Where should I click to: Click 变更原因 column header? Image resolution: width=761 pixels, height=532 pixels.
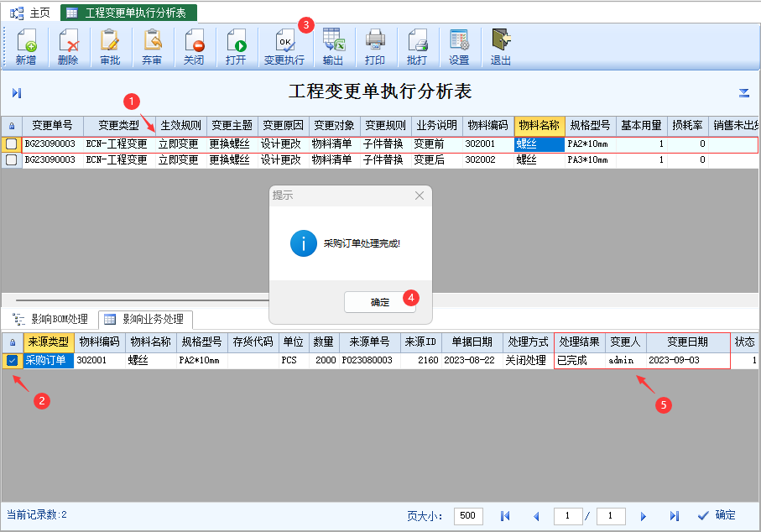point(284,126)
